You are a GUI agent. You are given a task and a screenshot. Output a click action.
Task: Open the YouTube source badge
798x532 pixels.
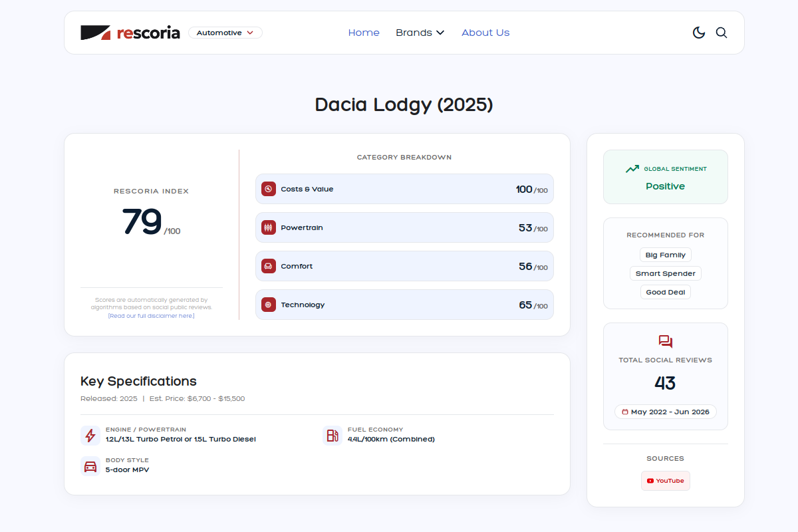pyautogui.click(x=666, y=481)
